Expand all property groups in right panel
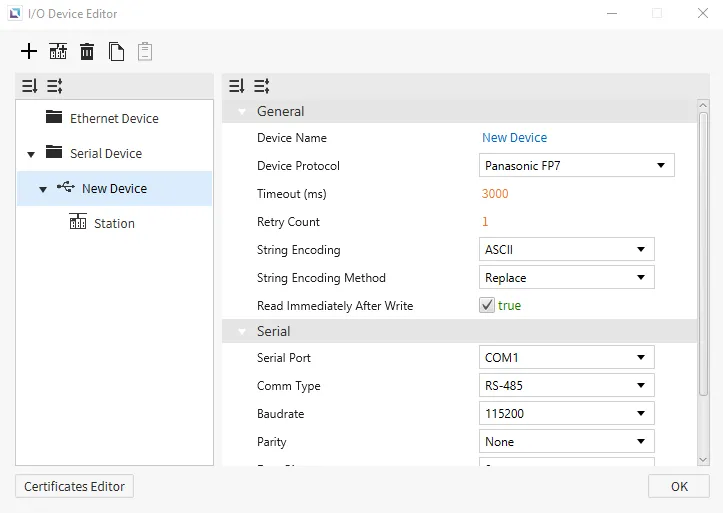723x513 pixels. 236,86
